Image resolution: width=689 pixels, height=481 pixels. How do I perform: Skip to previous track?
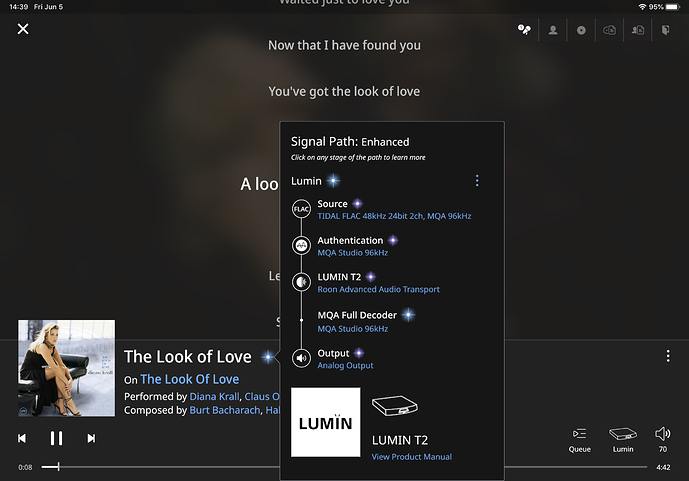(22, 438)
